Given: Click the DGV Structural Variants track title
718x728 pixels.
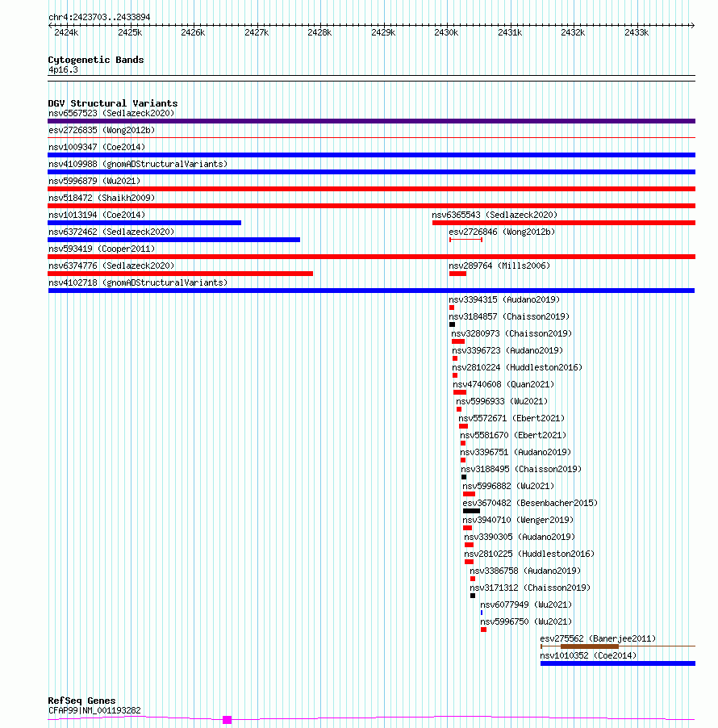Looking at the screenshot, I should click(113, 103).
